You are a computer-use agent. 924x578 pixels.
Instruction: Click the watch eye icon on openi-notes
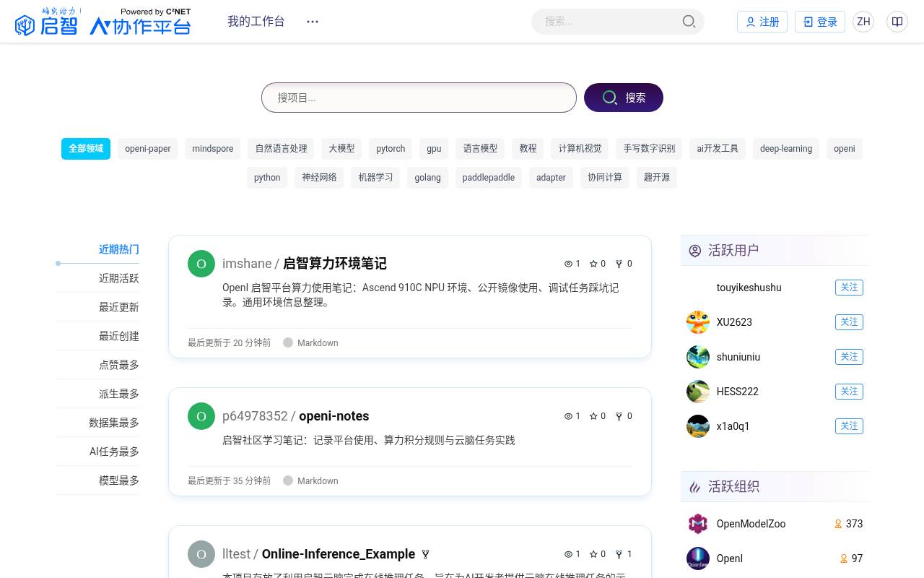(568, 416)
